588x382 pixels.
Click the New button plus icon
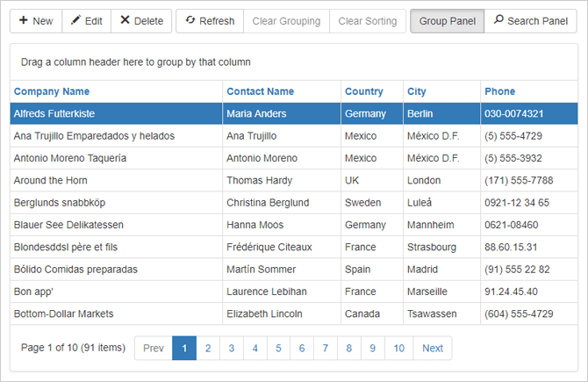pos(23,20)
